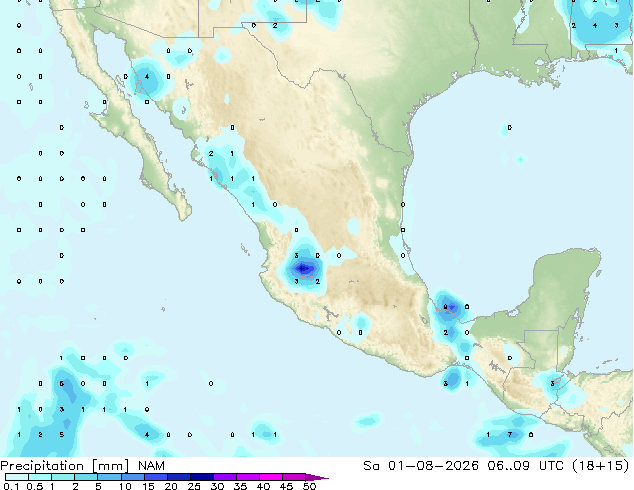Viewport: 634px width, 490px height.
Task: Click the '40' legend tick label
Action: [263, 486]
